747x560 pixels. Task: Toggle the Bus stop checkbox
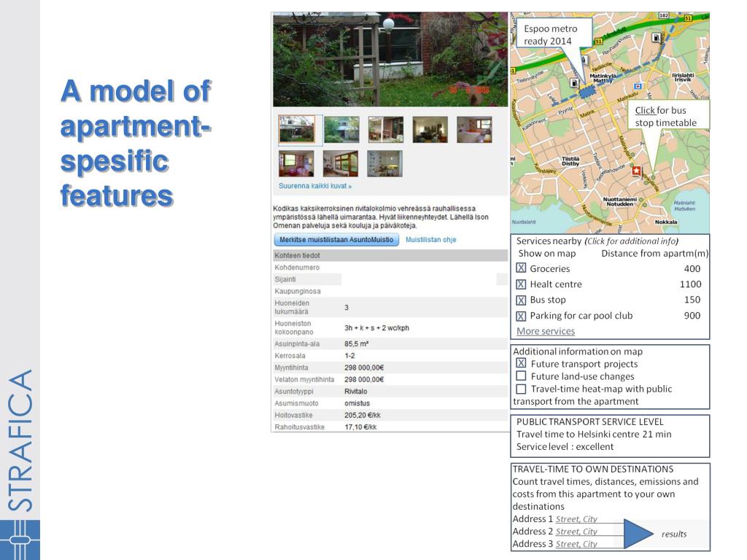[521, 300]
